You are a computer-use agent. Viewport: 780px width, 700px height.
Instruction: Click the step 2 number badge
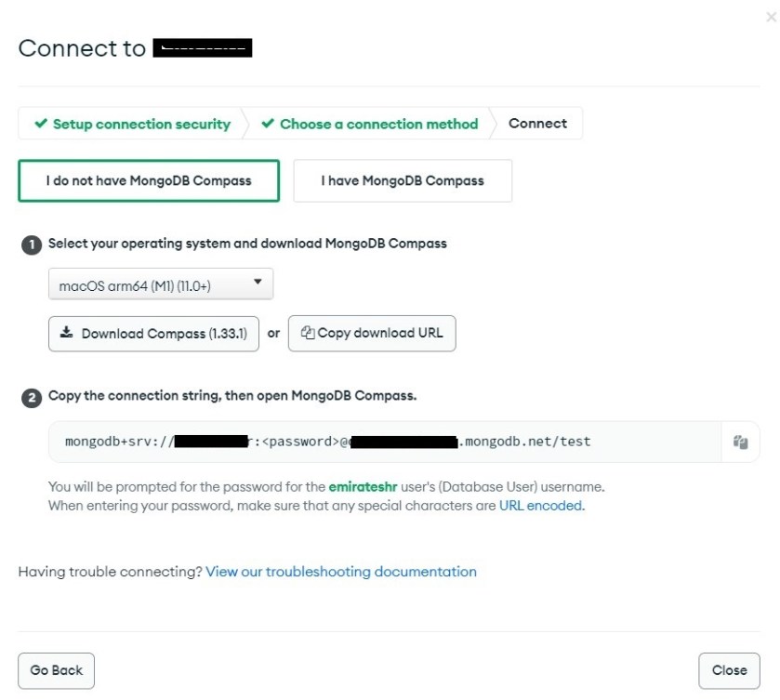31,398
